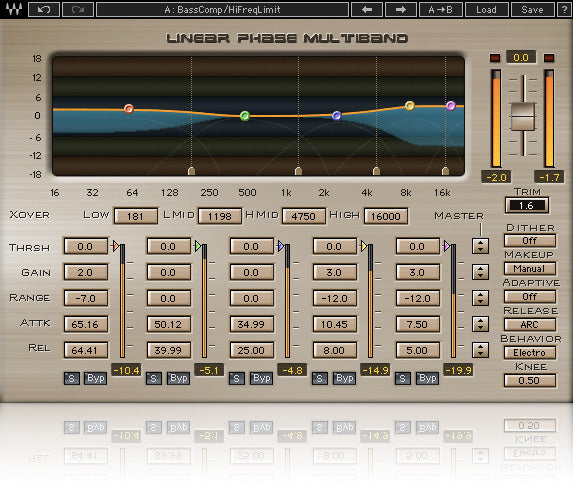Click the Save preset button

[532, 10]
